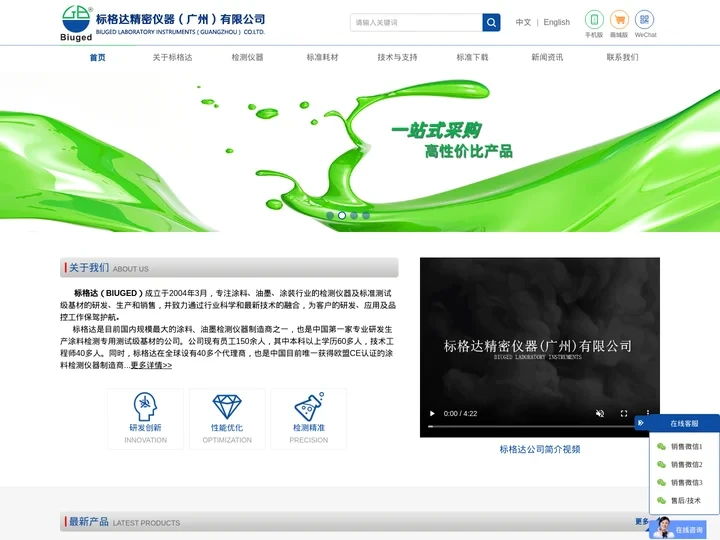Screen dimensions: 720x540
Task: Select the second banner carousel dot
Action: (x=342, y=215)
